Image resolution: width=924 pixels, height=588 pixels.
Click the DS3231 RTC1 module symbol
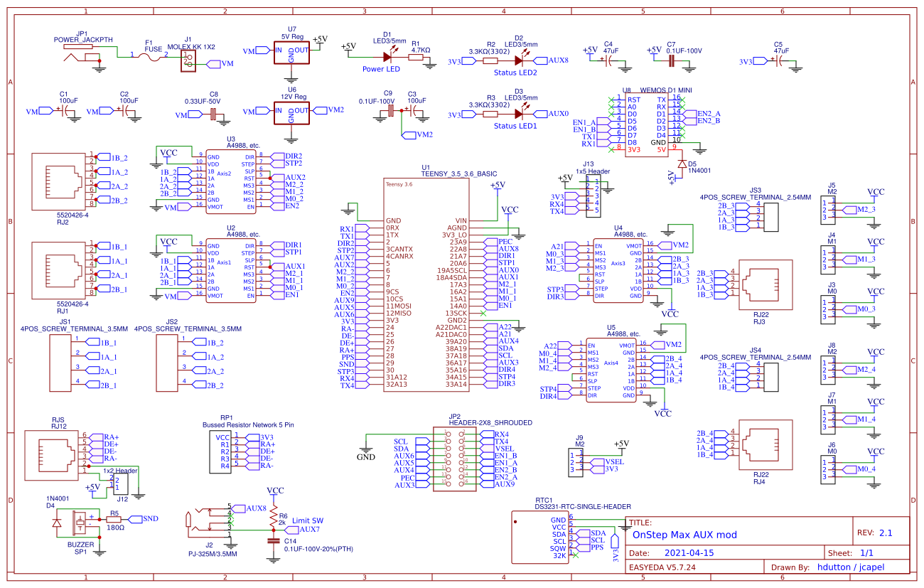[x=540, y=537]
